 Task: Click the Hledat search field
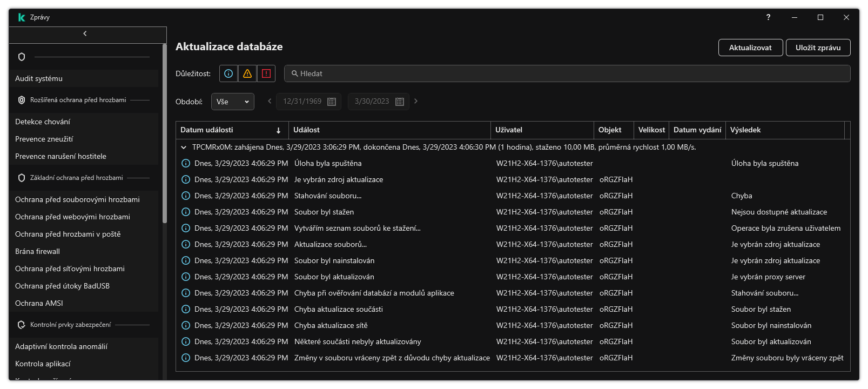coord(567,73)
